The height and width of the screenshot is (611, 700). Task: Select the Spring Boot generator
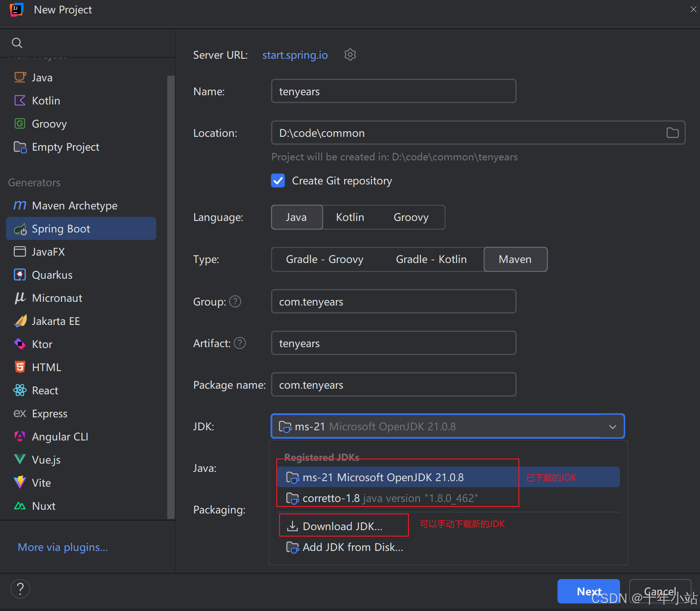[x=81, y=229]
